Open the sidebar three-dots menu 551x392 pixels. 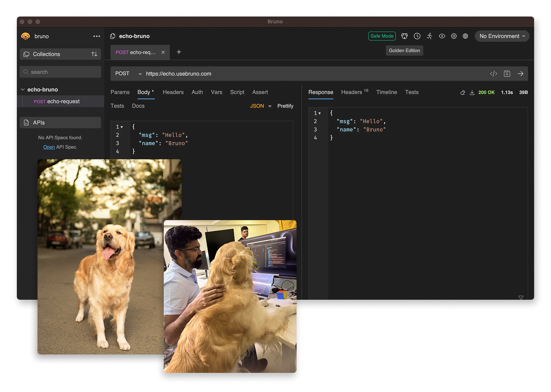96,36
